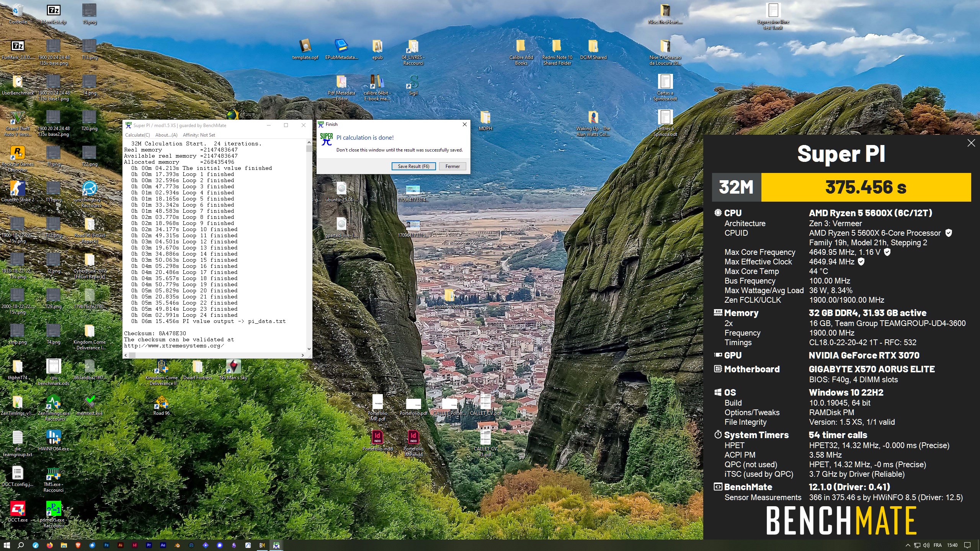Launch Photoshop from the taskbar

106,545
